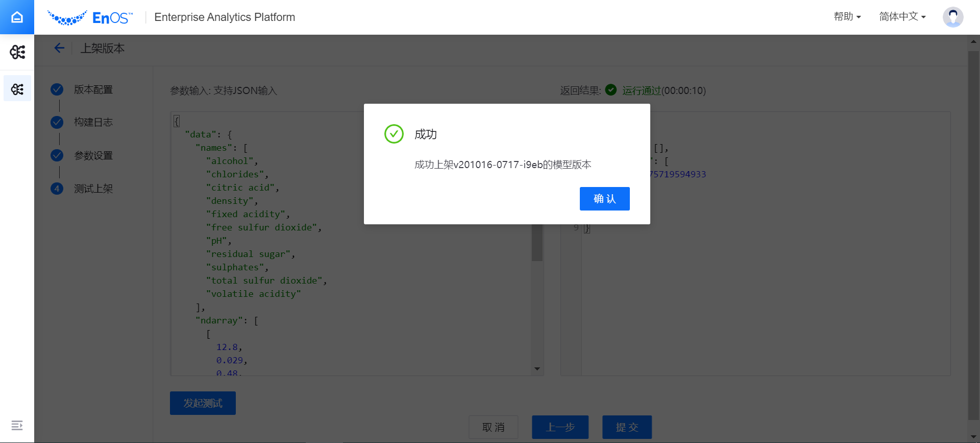Click the "volatile acidity" line
This screenshot has width=980, height=443.
pos(253,294)
